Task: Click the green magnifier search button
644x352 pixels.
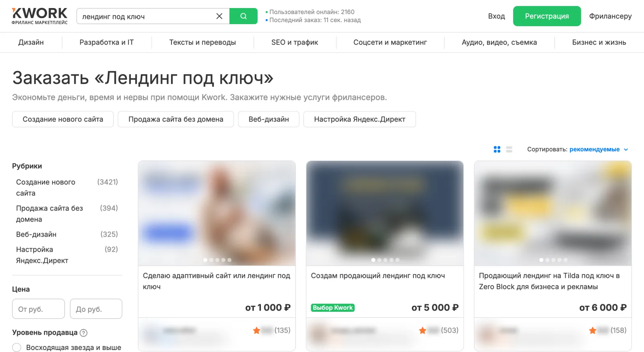Action: click(244, 16)
